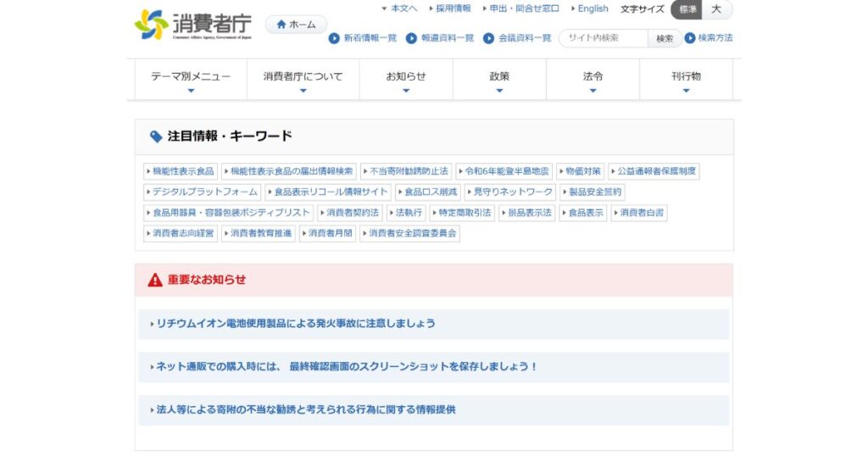Screen dimensions: 868x456
Task: Click circle arrow icon beside 検索方法
Action: (x=690, y=37)
